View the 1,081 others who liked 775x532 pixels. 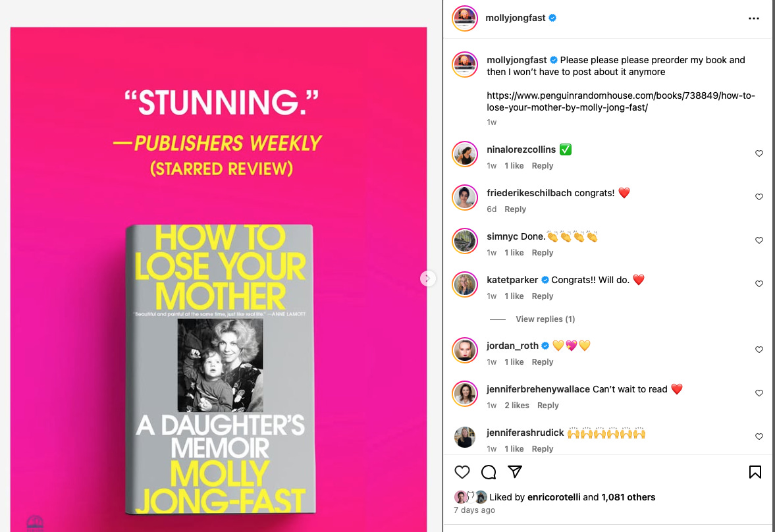[628, 497]
